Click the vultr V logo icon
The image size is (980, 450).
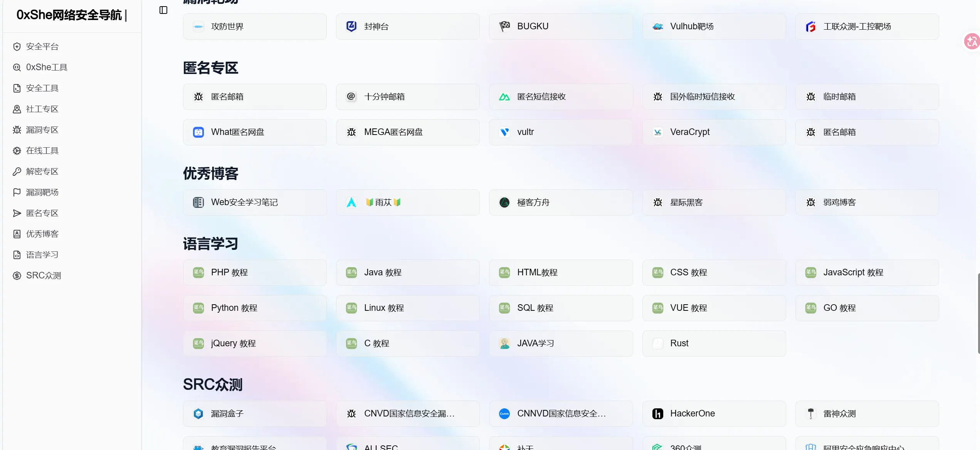point(504,132)
